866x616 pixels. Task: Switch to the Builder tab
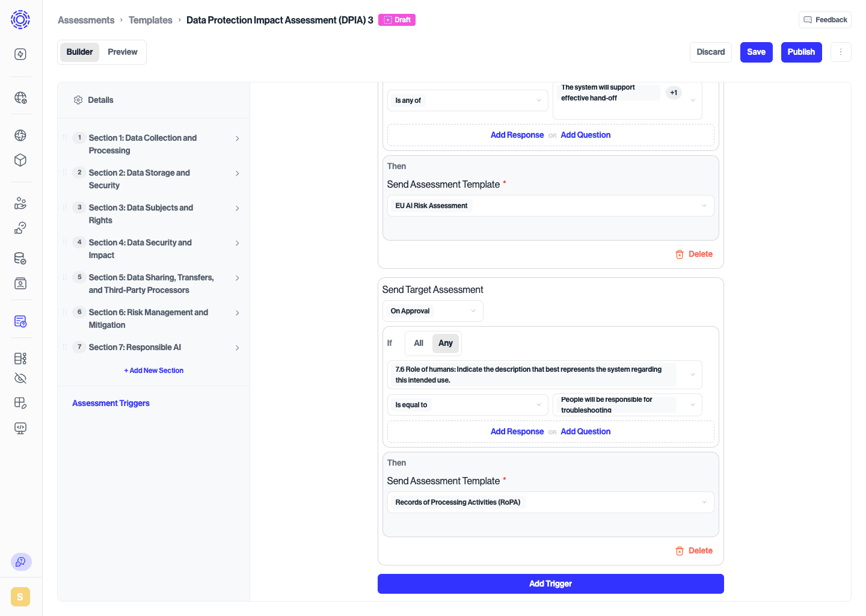coord(79,52)
